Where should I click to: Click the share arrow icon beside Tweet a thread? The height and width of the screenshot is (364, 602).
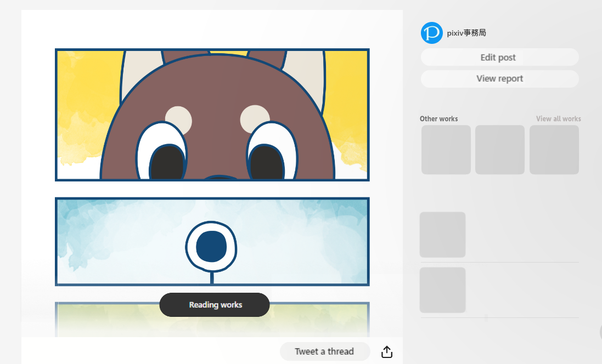click(387, 351)
